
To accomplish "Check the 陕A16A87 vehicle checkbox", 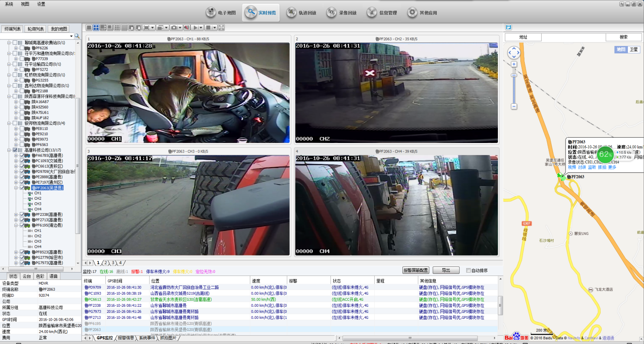I will click(x=22, y=102).
